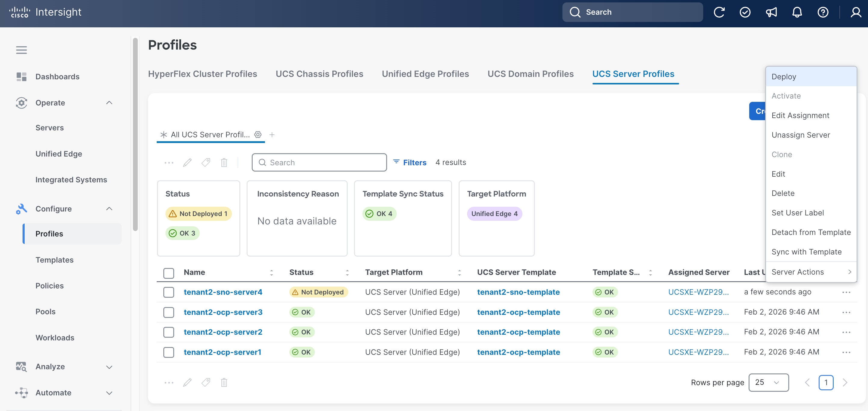The image size is (868, 411).
Task: Expand the Automate section chevron
Action: tap(109, 393)
